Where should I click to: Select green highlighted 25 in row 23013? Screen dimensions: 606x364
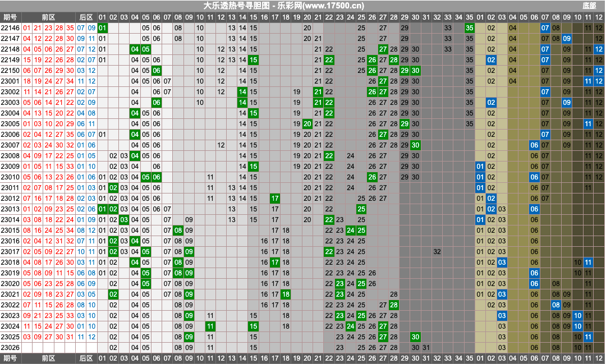pos(361,209)
